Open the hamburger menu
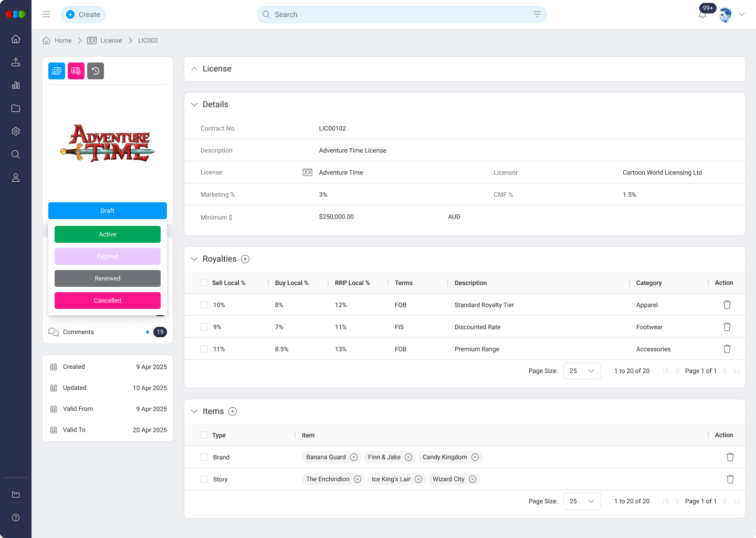Viewport: 756px width, 538px height. (46, 14)
